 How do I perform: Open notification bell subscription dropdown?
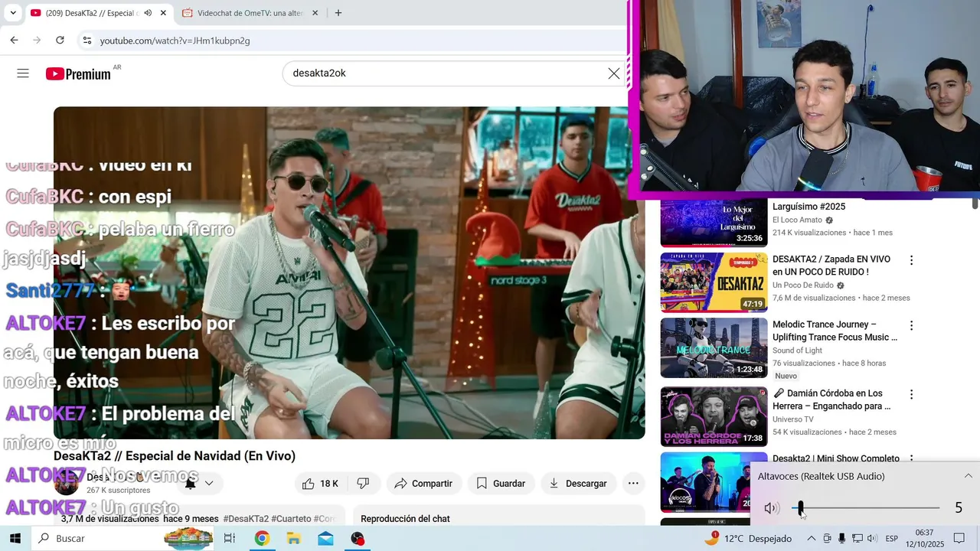(x=199, y=484)
